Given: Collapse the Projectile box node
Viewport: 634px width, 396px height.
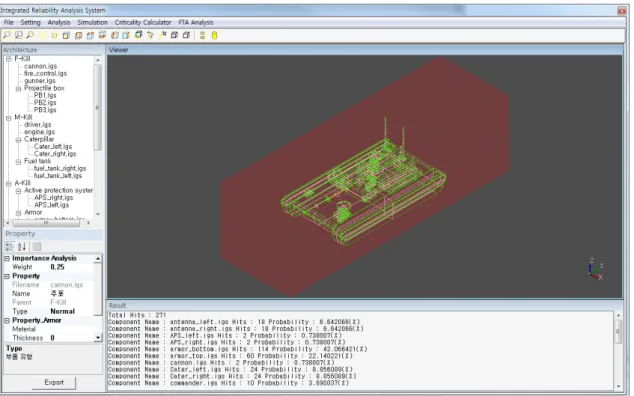Looking at the screenshot, I should (18, 88).
